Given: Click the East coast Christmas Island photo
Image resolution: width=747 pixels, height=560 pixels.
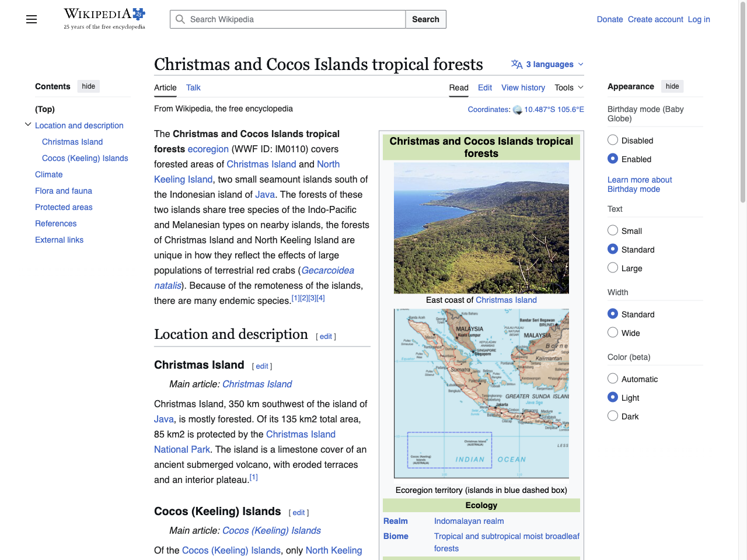Looking at the screenshot, I should coord(481,228).
